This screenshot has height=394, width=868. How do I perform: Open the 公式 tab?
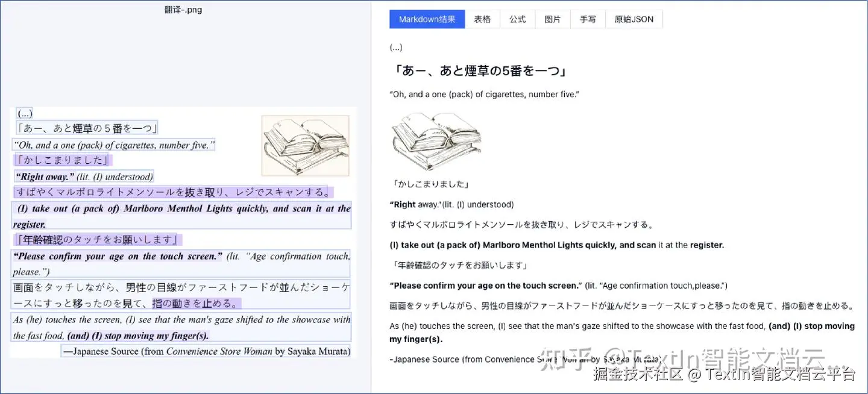[x=517, y=19]
